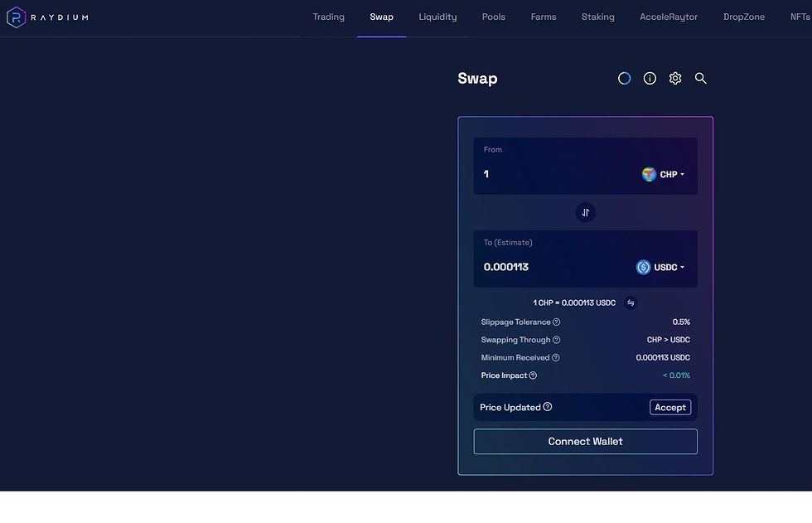The width and height of the screenshot is (812, 523).
Task: Click the Raydium logo
Action: coord(47,17)
